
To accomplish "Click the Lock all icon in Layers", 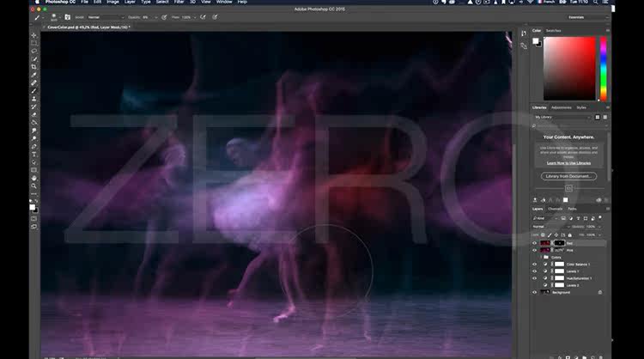I will (569, 235).
